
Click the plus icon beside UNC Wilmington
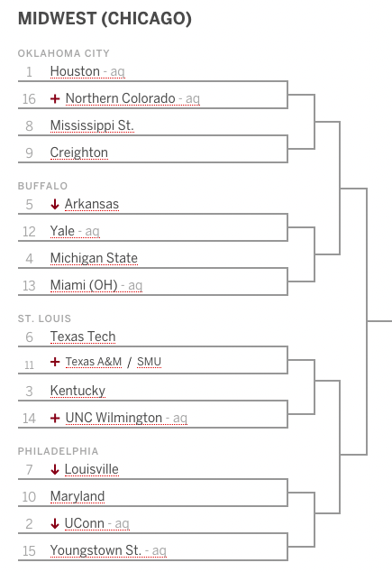click(55, 418)
